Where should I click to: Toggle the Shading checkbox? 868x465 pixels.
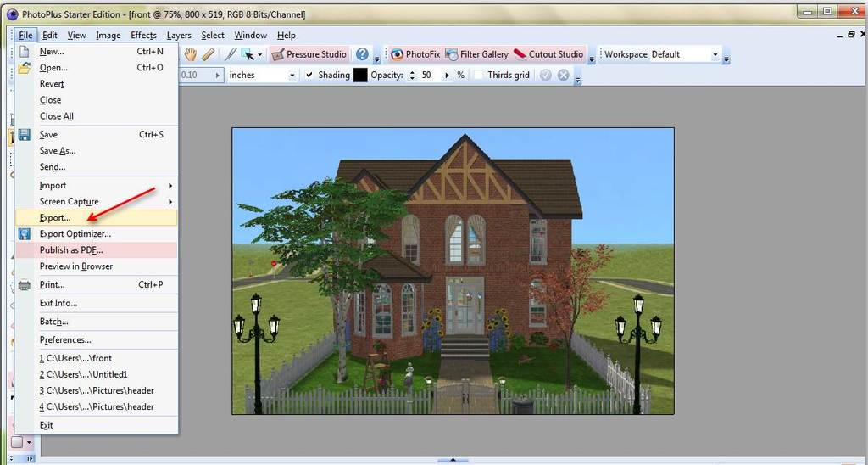click(x=309, y=75)
